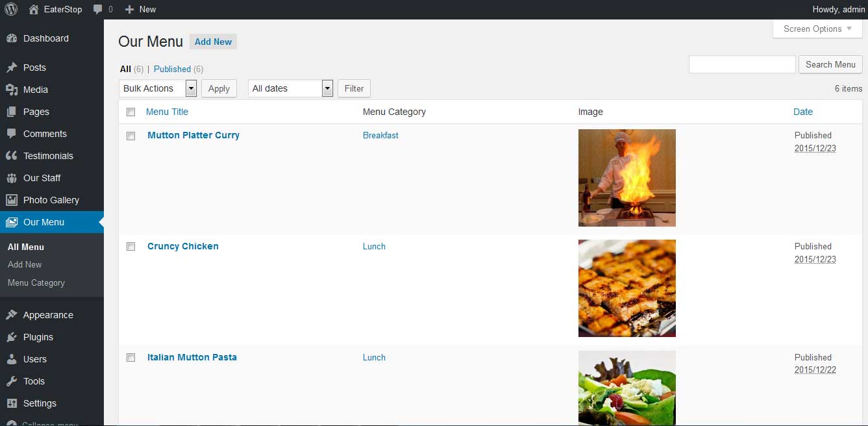Screen dimensions: 868x426
Task: Sort by the Date column header
Action: [x=803, y=112]
